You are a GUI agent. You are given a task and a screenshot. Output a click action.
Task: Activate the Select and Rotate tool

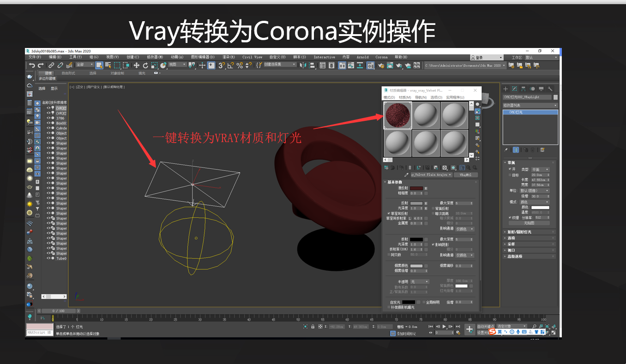(145, 65)
